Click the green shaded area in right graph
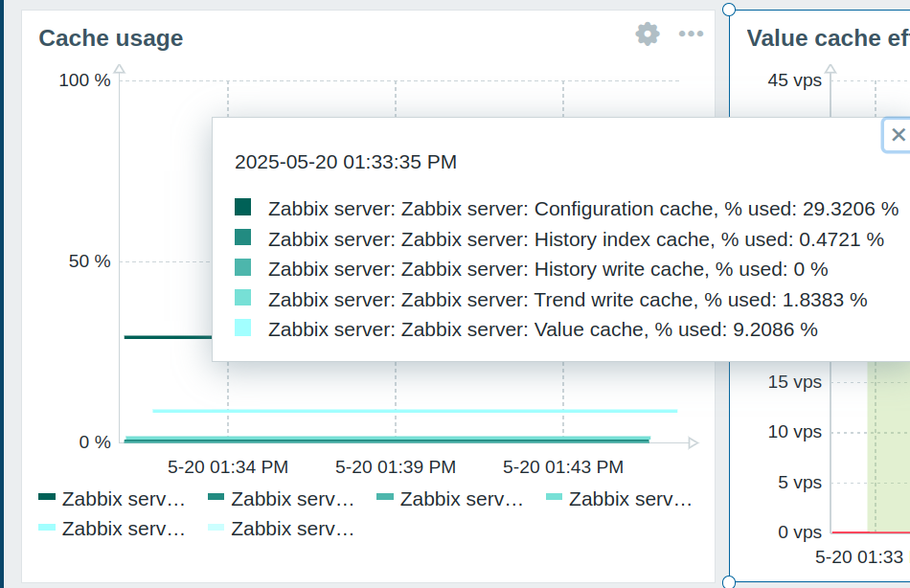The image size is (910, 588). point(889,446)
